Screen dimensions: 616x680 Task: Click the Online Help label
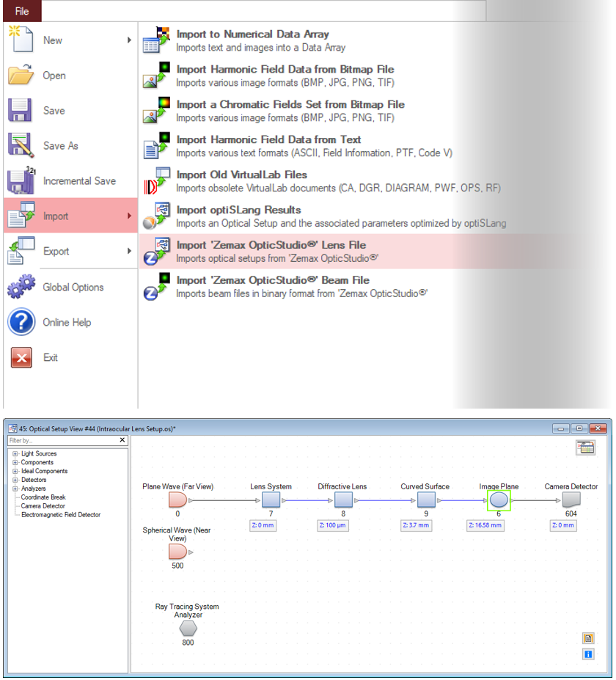67,322
